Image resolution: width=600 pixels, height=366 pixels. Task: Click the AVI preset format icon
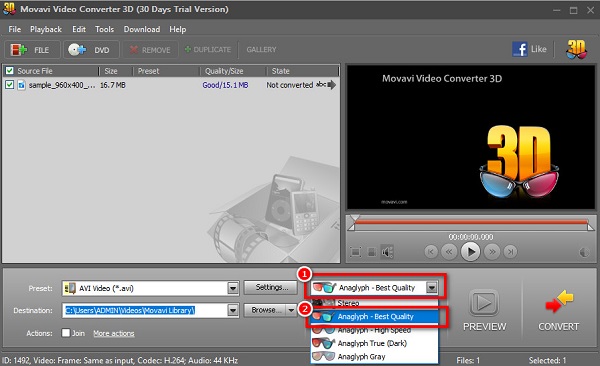70,288
